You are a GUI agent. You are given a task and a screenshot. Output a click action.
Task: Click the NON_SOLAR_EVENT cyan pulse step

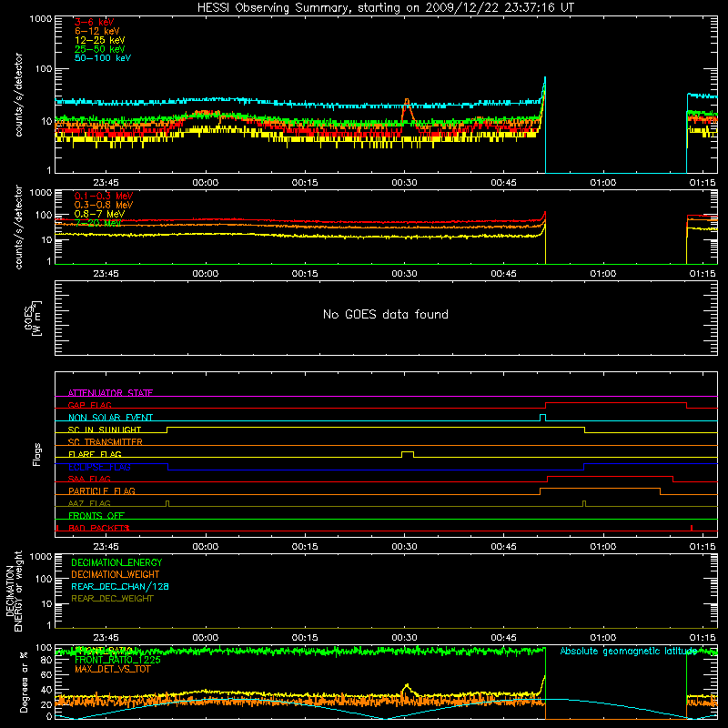coord(542,416)
